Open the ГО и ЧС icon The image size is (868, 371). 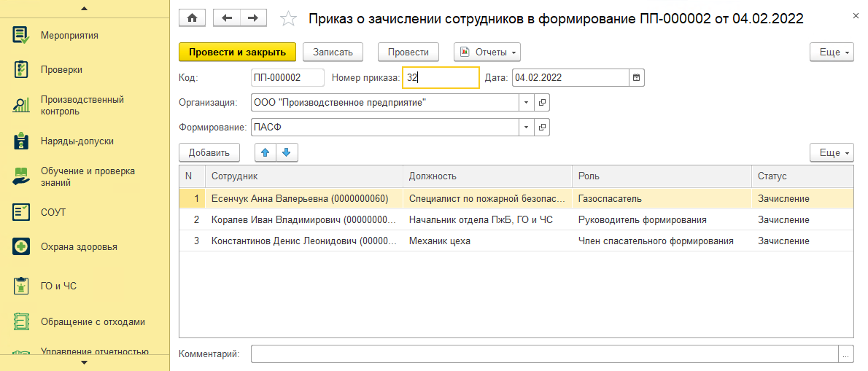(x=21, y=286)
